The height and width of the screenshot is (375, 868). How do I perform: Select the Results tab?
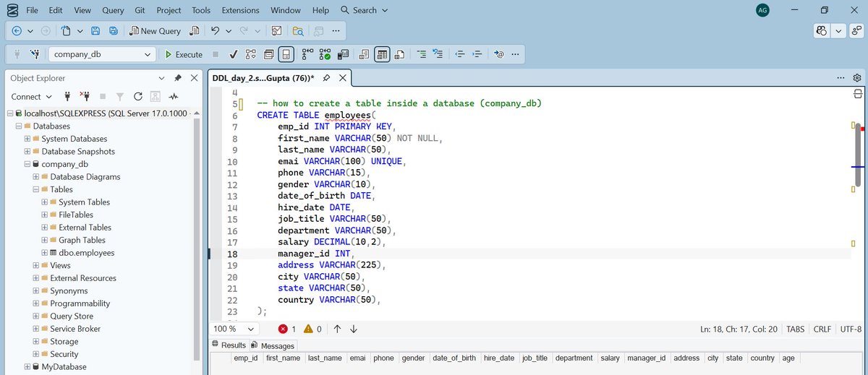click(229, 345)
